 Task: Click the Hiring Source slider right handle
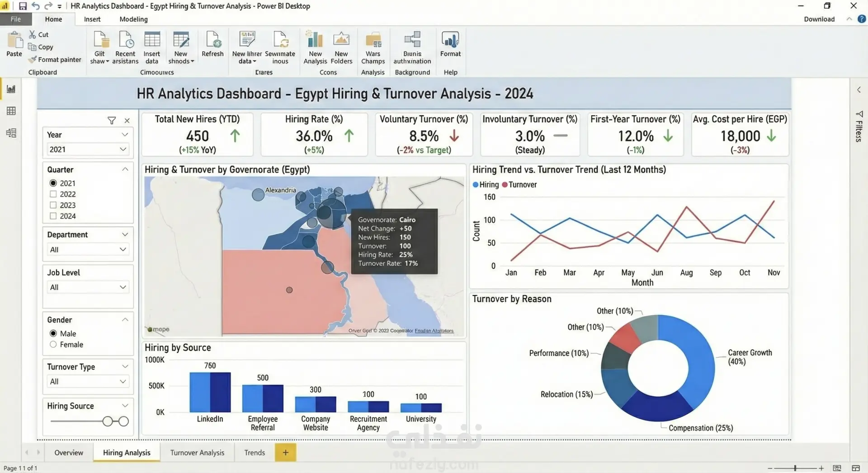pos(123,421)
